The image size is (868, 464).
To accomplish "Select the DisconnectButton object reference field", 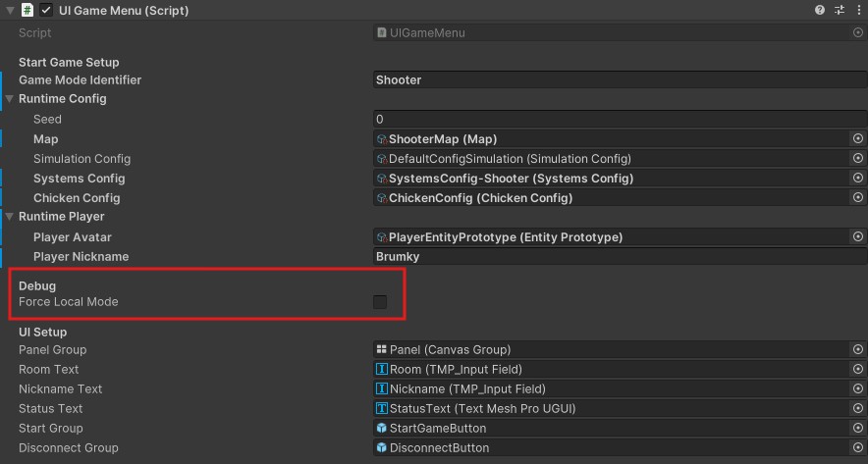I will click(609, 448).
